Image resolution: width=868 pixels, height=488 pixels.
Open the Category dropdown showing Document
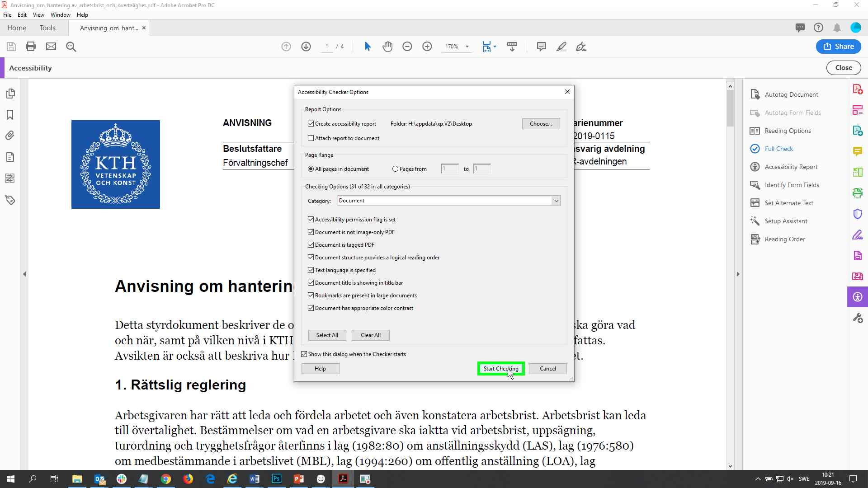click(448, 201)
